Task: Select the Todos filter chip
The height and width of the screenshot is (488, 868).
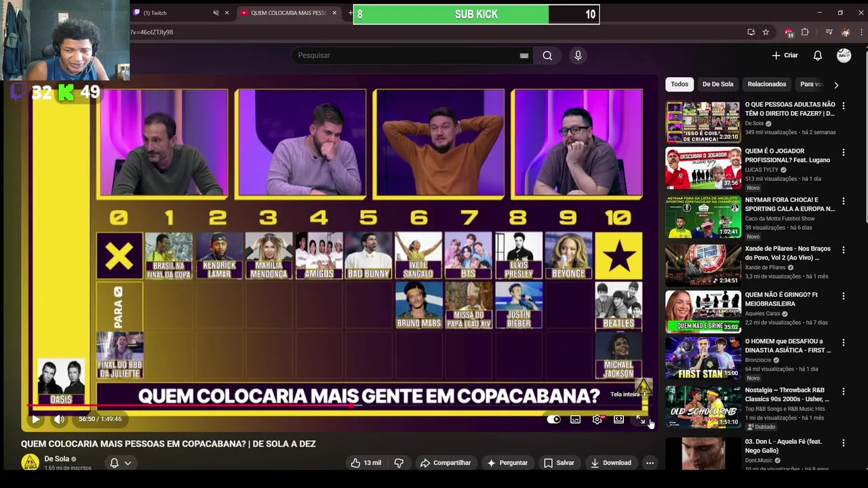Action: tap(679, 84)
